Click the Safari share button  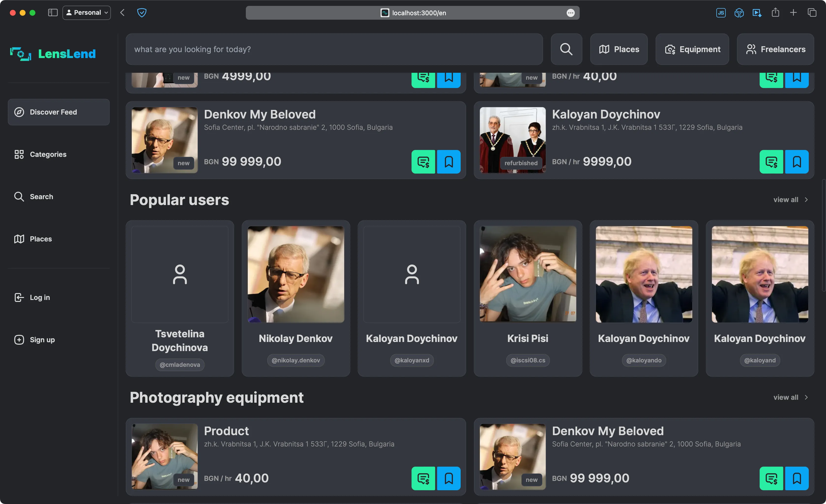tap(775, 13)
